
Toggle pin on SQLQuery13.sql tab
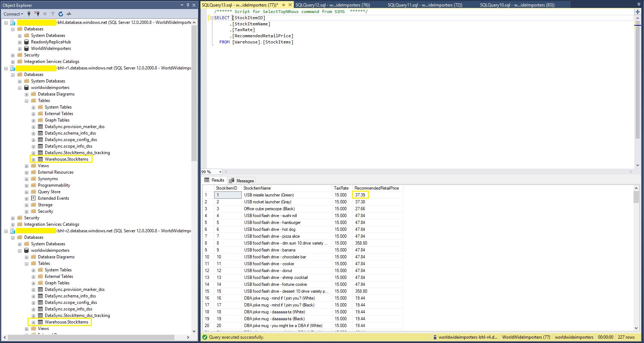pos(283,5)
